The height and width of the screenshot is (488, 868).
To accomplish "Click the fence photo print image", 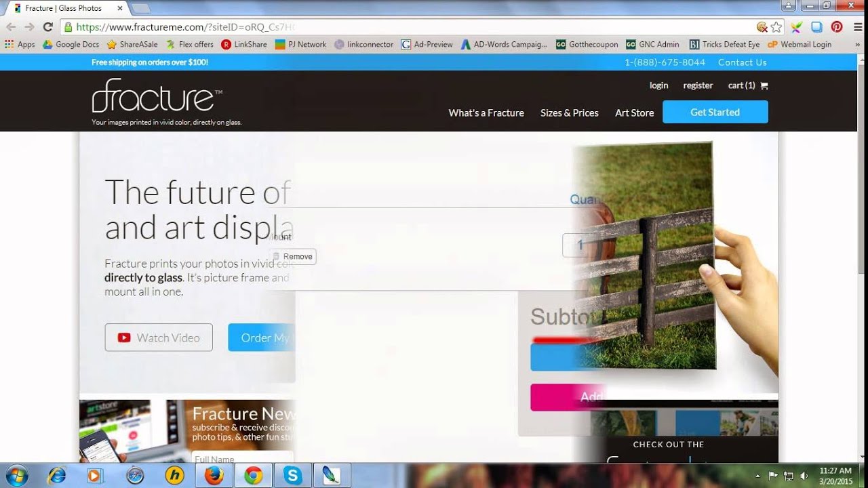I will click(644, 256).
